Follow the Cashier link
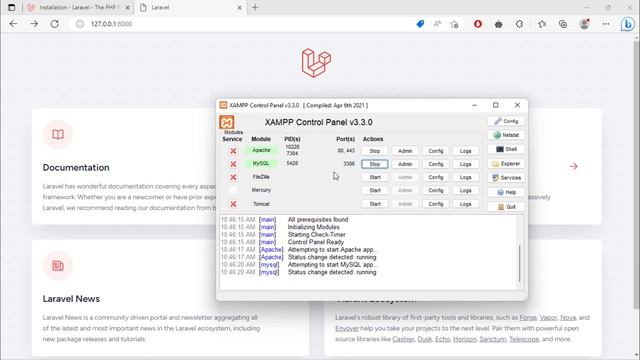 coord(403,339)
